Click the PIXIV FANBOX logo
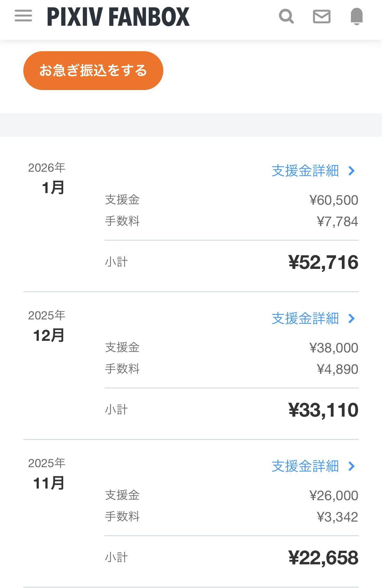The width and height of the screenshot is (382, 588). [118, 17]
